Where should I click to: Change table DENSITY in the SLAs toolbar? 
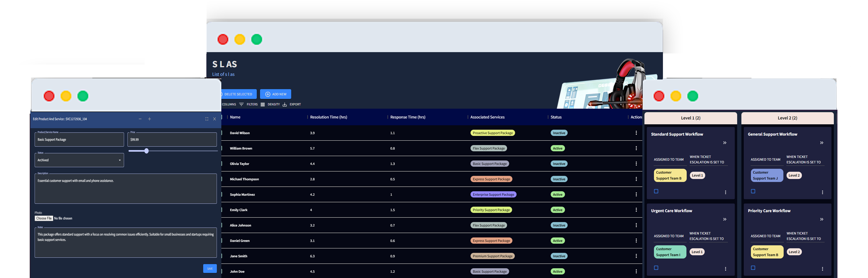click(x=270, y=105)
